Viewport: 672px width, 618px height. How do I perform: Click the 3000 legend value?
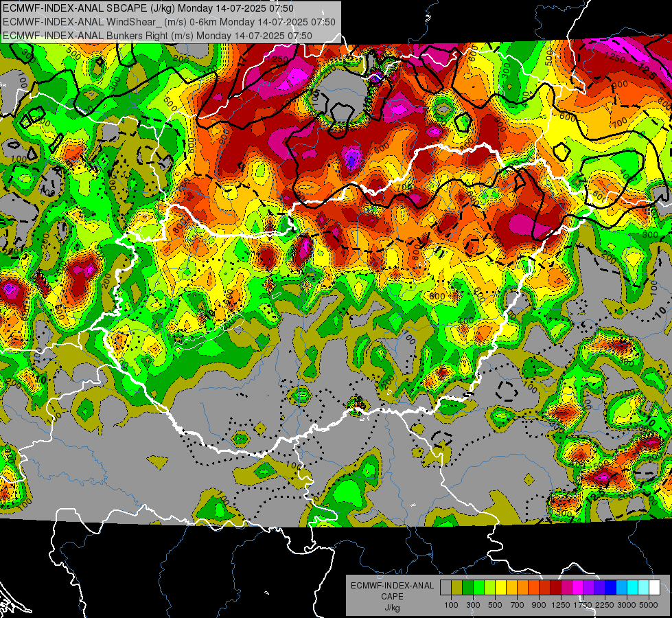pyautogui.click(x=627, y=605)
